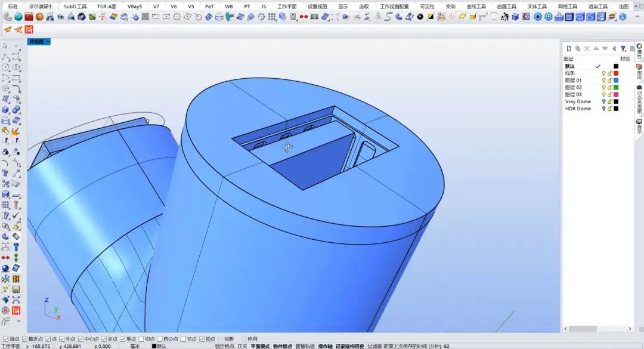
Task: Click the new layer icon in layers panel
Action: pos(569,48)
